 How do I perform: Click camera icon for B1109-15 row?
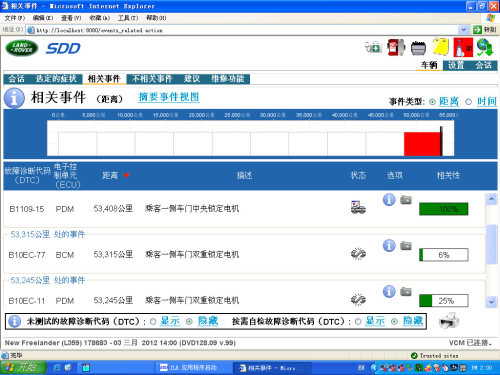[406, 200]
